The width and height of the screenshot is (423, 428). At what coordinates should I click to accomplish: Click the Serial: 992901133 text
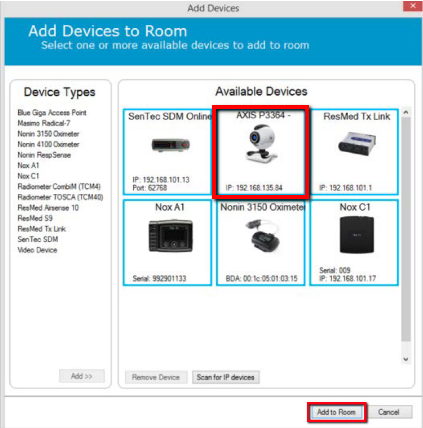(x=159, y=279)
